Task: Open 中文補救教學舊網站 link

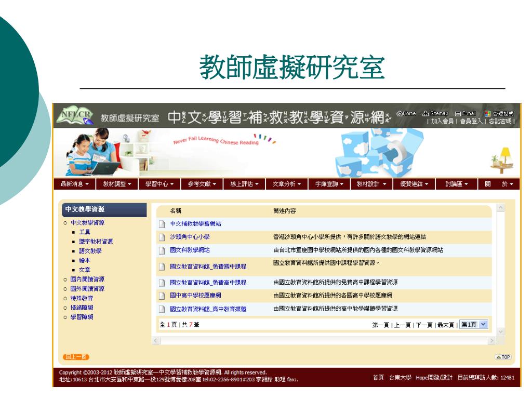Action: coord(195,223)
